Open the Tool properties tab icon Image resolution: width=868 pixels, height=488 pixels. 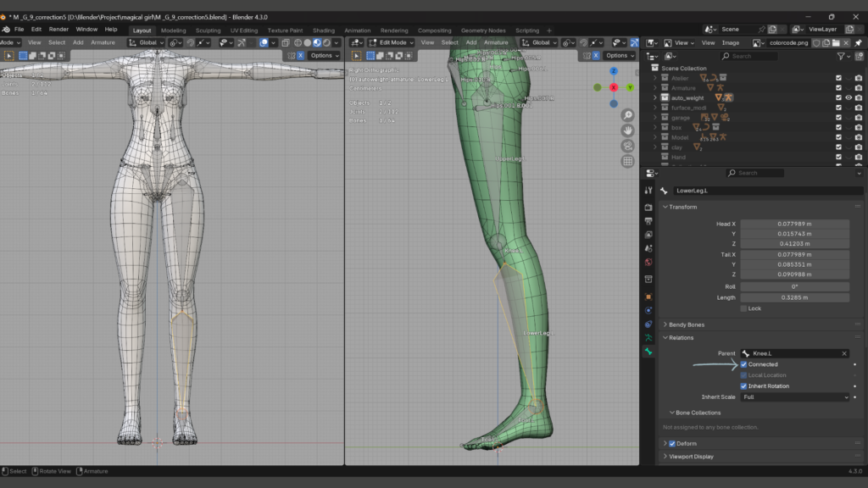[648, 191]
